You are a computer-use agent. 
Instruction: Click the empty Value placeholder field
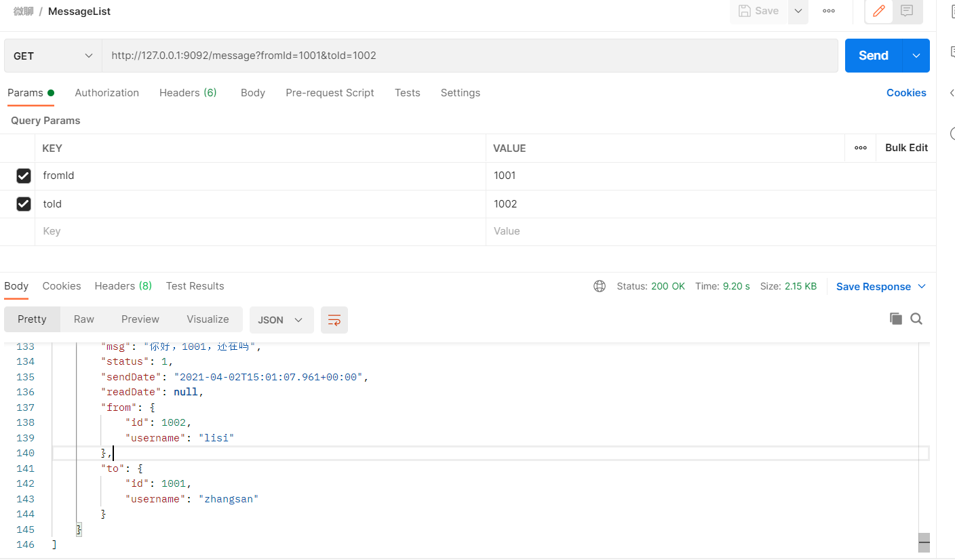[711, 231]
